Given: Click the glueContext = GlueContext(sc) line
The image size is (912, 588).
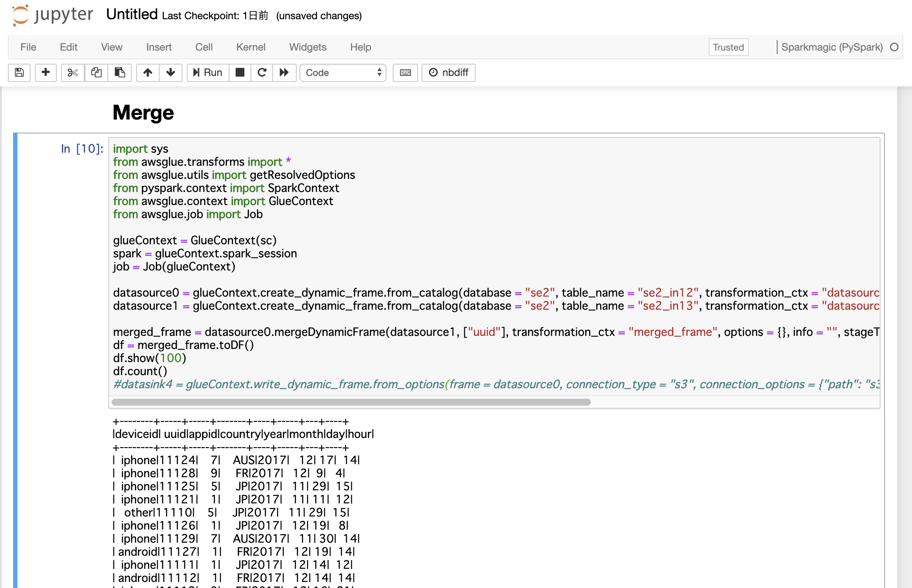Looking at the screenshot, I should coord(195,240).
